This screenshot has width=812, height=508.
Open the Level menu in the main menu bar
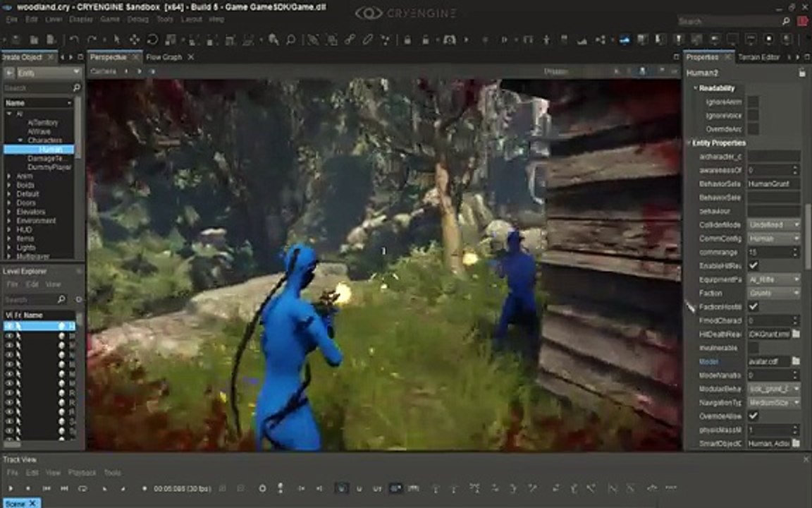(x=54, y=19)
